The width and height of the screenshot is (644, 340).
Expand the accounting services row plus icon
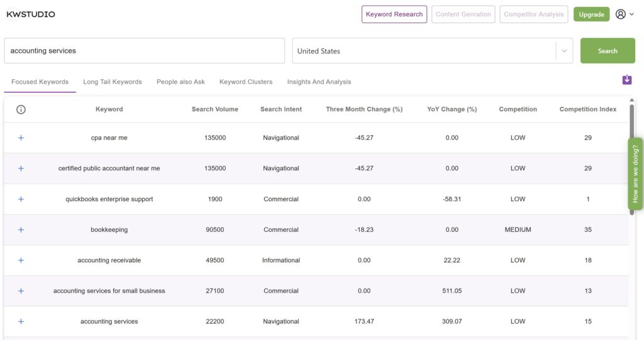pyautogui.click(x=21, y=322)
